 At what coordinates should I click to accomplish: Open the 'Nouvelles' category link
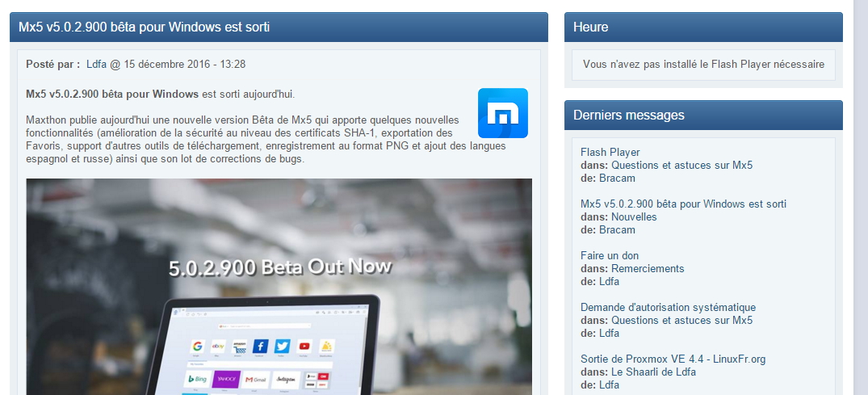tap(634, 216)
